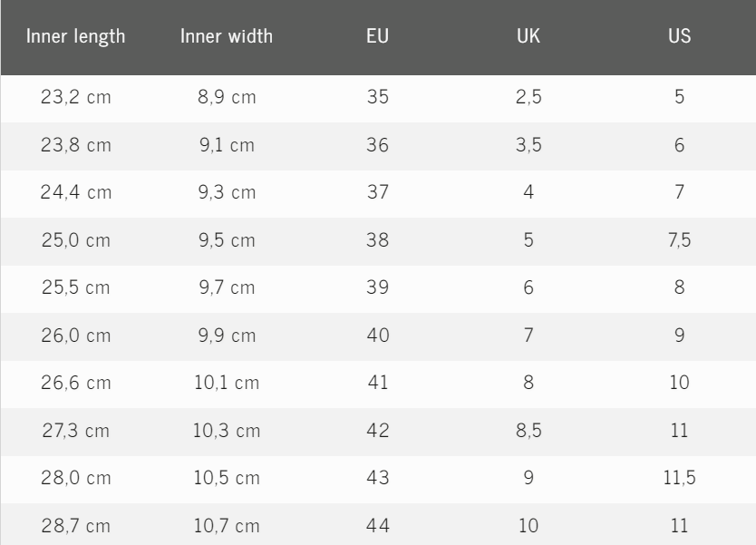Image resolution: width=756 pixels, height=545 pixels.
Task: Click the 25,5 cm inner length cell
Action: click(x=76, y=287)
